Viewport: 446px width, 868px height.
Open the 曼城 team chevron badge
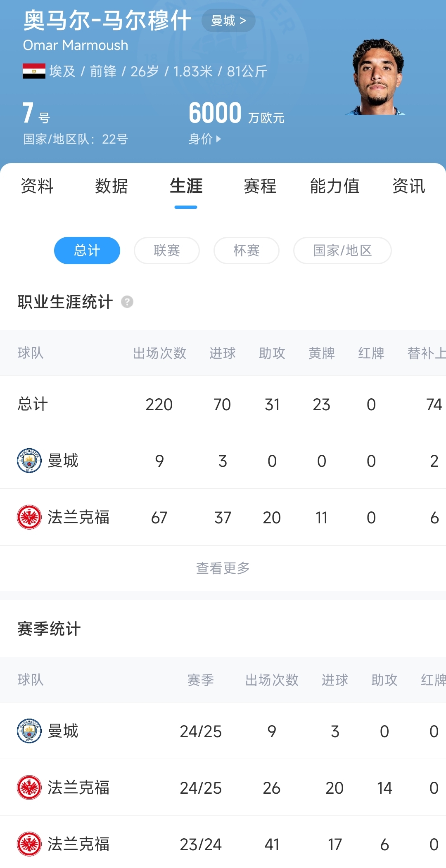(228, 21)
